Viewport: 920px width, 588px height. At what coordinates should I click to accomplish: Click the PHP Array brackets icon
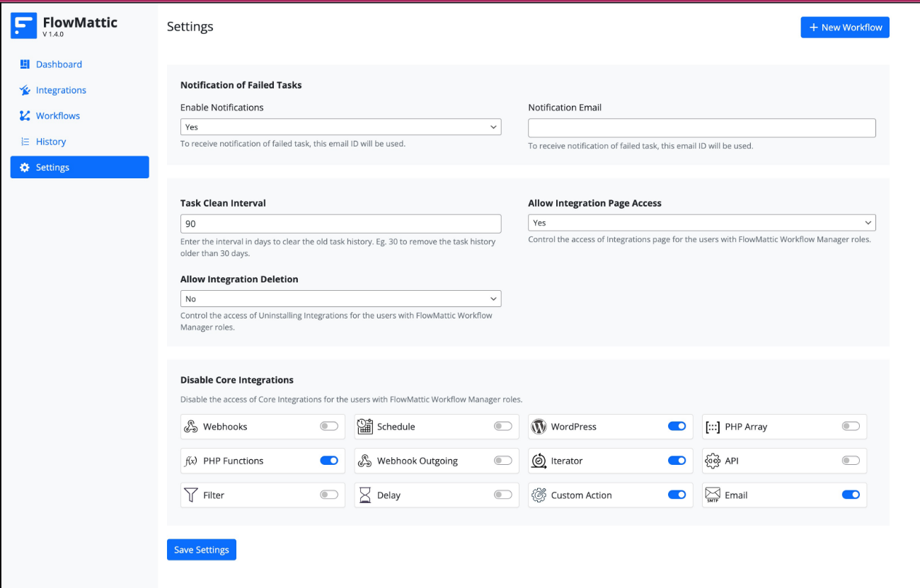tap(713, 427)
